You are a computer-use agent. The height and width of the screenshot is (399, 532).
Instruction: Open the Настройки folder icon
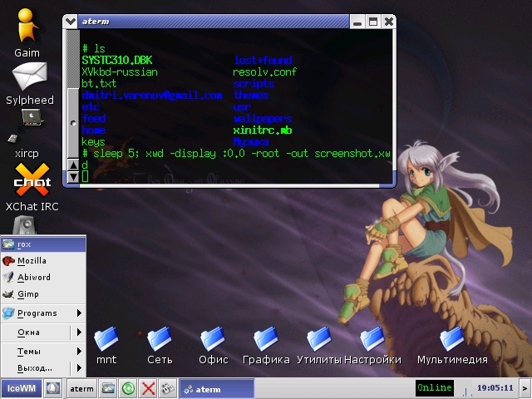pyautogui.click(x=372, y=338)
